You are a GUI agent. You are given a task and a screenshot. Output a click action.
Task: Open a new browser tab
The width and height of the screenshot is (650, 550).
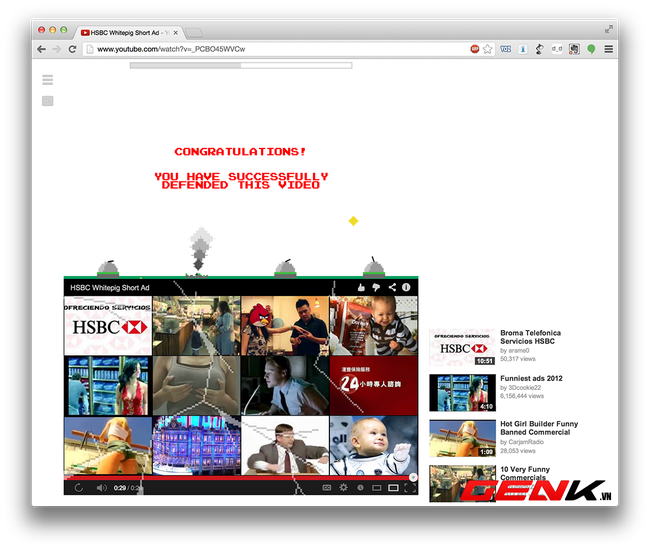pos(193,33)
